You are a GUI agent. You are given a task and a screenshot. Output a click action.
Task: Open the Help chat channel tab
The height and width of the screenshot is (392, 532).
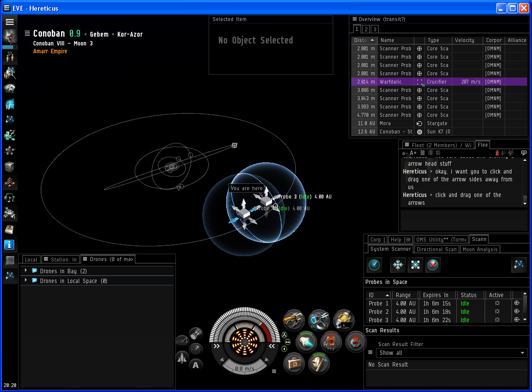[400, 240]
